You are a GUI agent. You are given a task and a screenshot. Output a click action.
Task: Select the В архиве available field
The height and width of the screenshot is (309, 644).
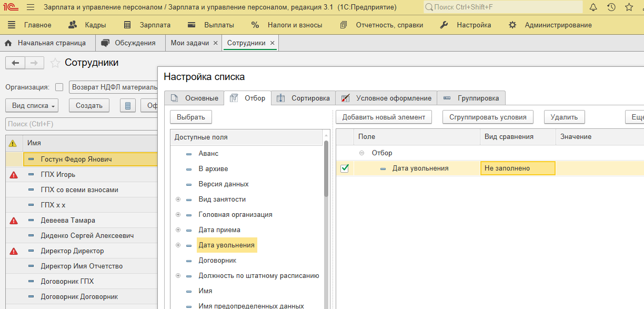(x=213, y=169)
